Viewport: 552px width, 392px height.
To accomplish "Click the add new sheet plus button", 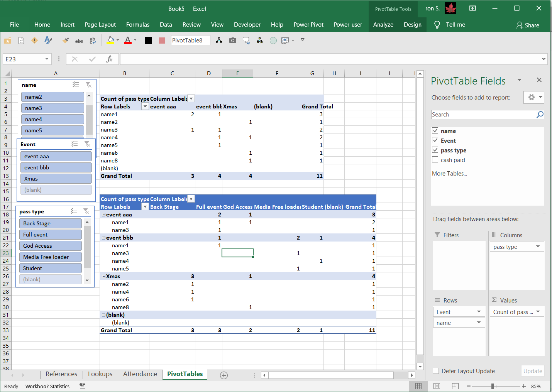I will (224, 375).
